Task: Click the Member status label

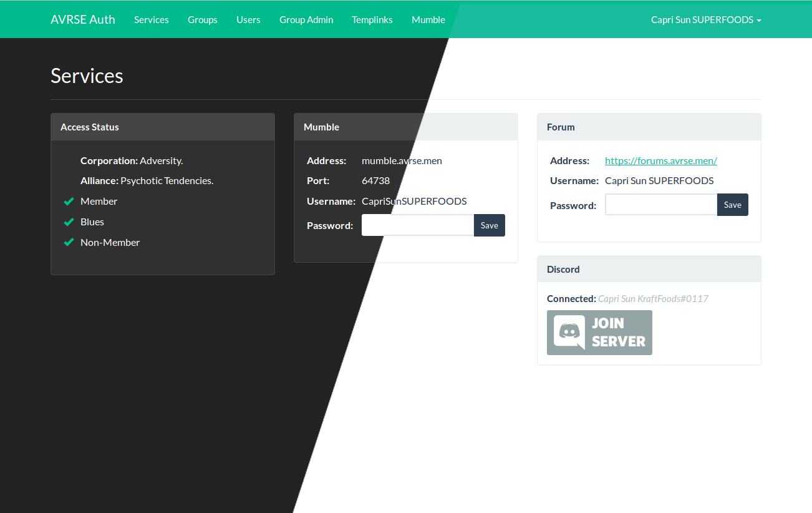Action: tap(99, 201)
